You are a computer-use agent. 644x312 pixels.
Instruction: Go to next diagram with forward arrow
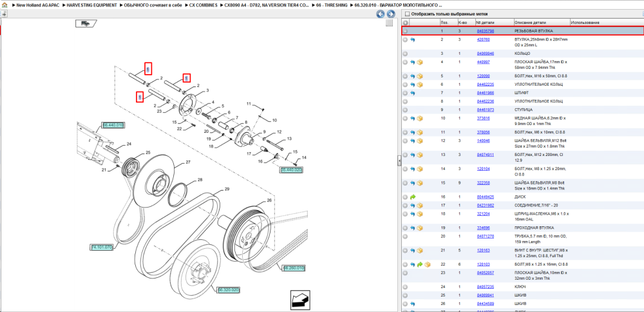coord(391,14)
